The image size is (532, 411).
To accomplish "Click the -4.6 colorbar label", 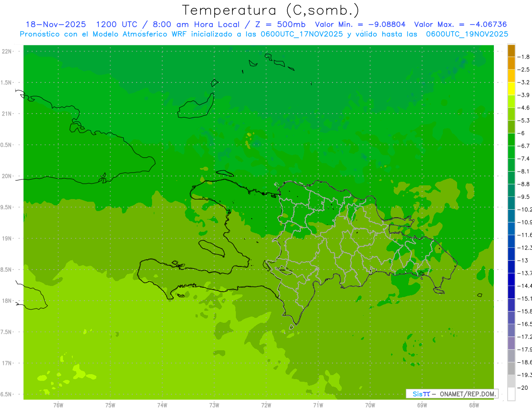I will coord(524,108).
